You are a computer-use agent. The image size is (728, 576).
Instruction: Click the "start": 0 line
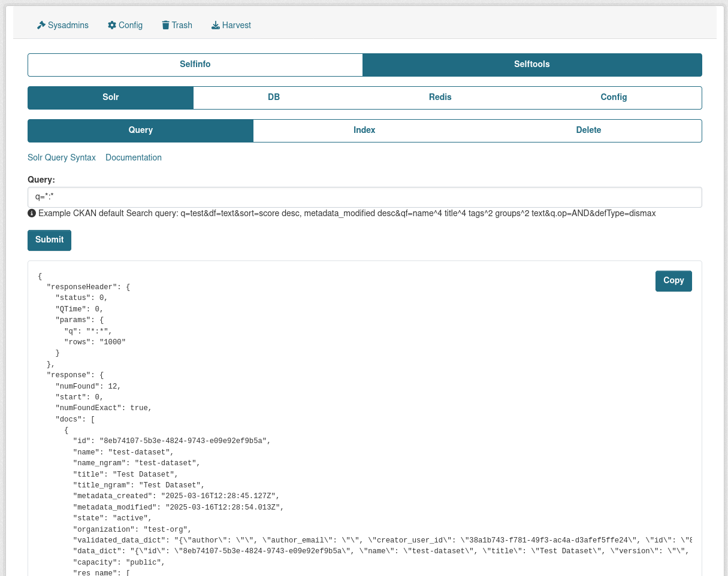[80, 397]
